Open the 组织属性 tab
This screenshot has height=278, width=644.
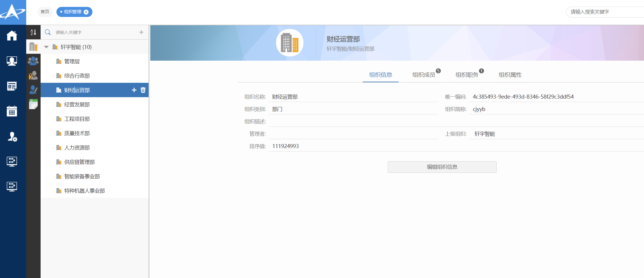click(x=510, y=75)
